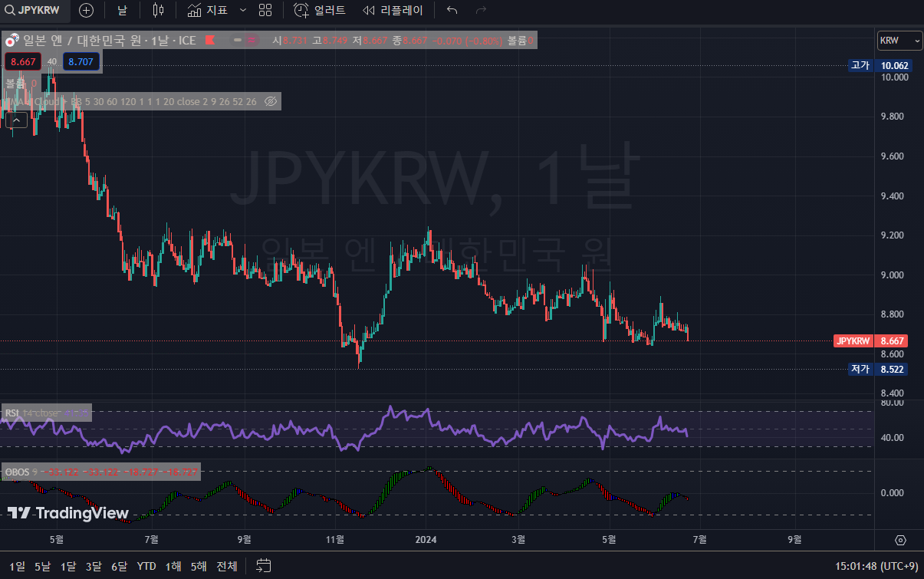Open the candlestick chart style selector
The height and width of the screenshot is (579, 924).
158,11
